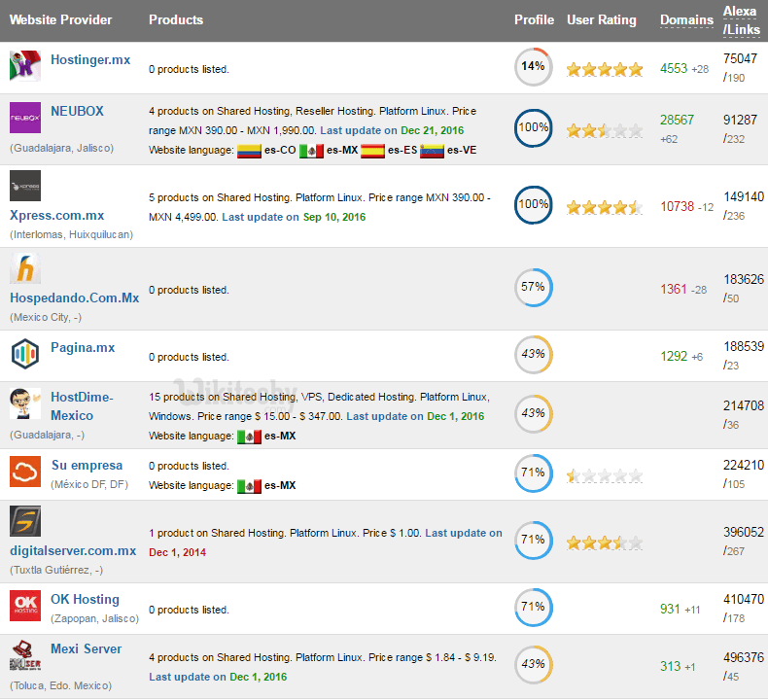Viewport: 768px width, 700px height.
Task: Click the Mexi Server logo icon
Action: (x=25, y=654)
